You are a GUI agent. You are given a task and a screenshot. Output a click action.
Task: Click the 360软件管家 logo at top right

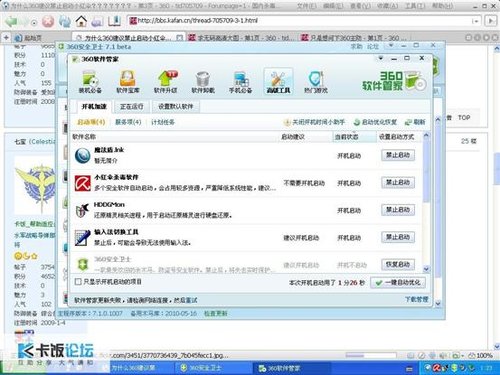394,81
